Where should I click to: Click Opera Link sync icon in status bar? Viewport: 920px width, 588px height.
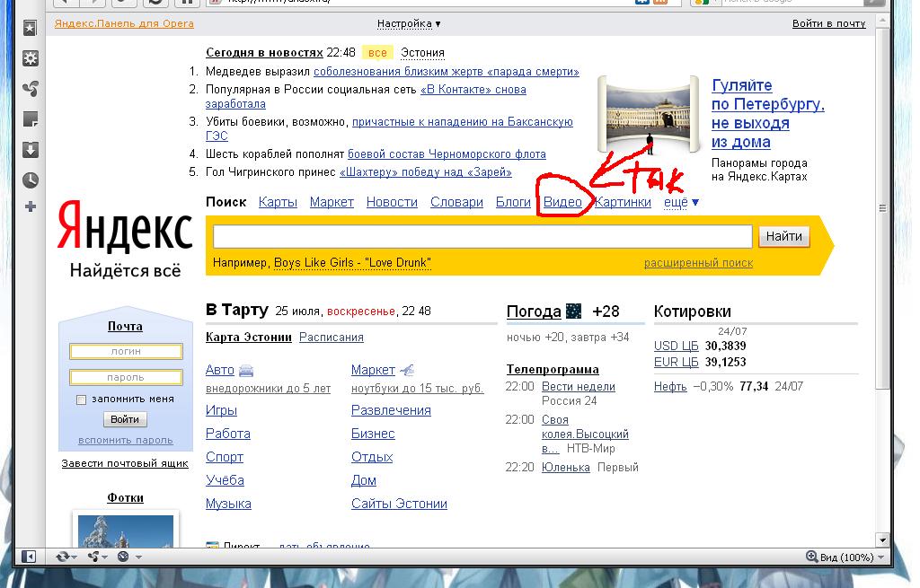point(62,557)
